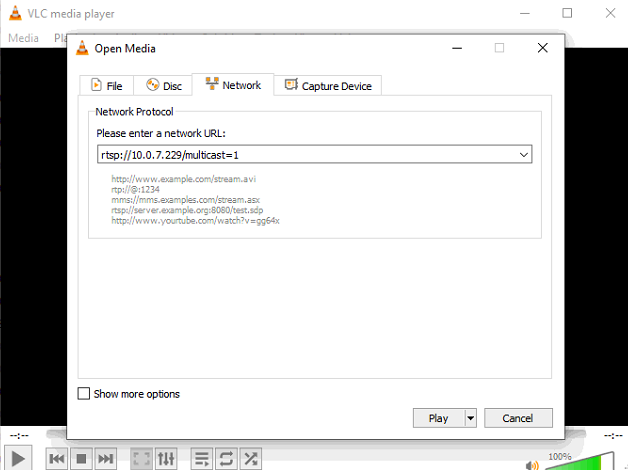Click inside the network URL text field

point(300,154)
